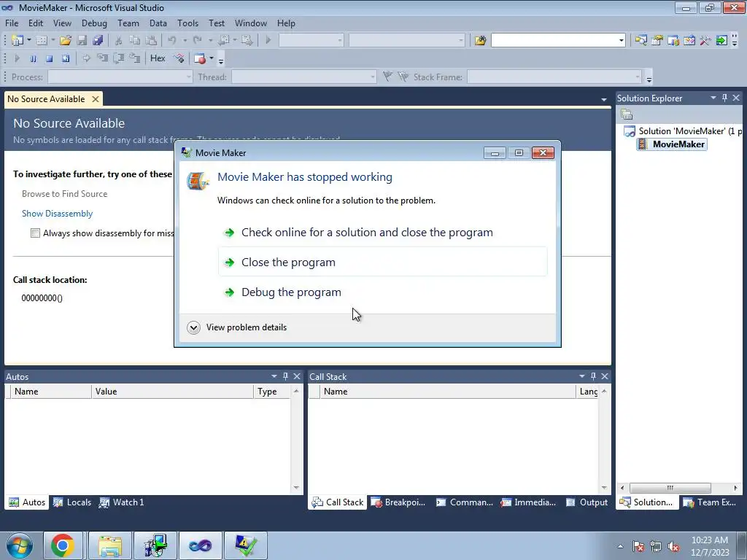747x560 pixels.
Task: Click the Step Out toolbar icon
Action: (x=135, y=58)
